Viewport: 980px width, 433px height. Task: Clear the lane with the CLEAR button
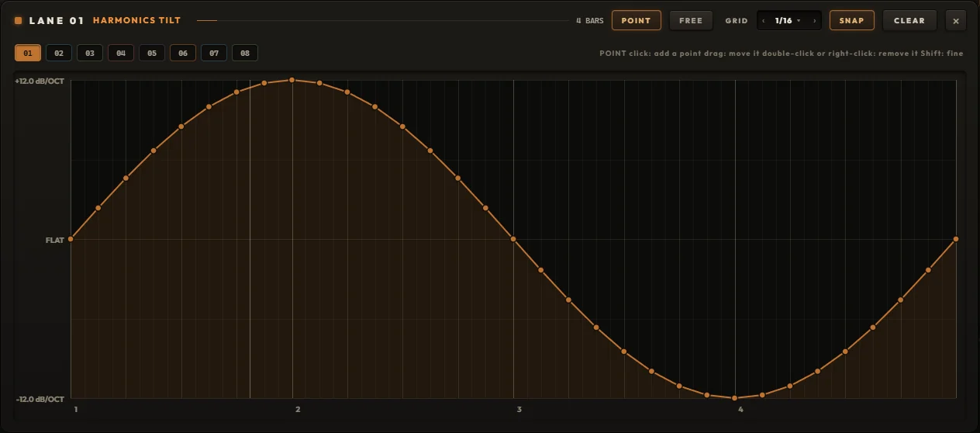point(909,20)
